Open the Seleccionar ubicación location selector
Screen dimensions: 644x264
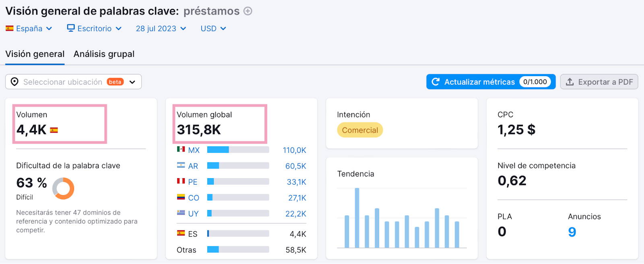tap(73, 82)
